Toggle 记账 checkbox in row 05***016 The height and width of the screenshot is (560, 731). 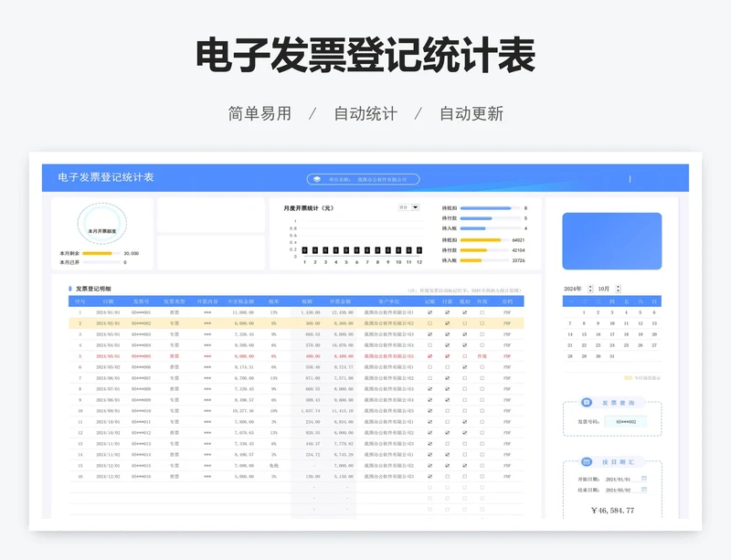429,477
